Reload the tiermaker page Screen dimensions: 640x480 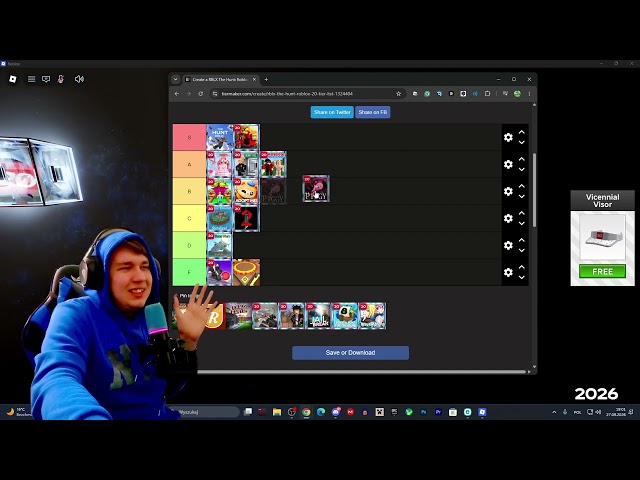201,94
